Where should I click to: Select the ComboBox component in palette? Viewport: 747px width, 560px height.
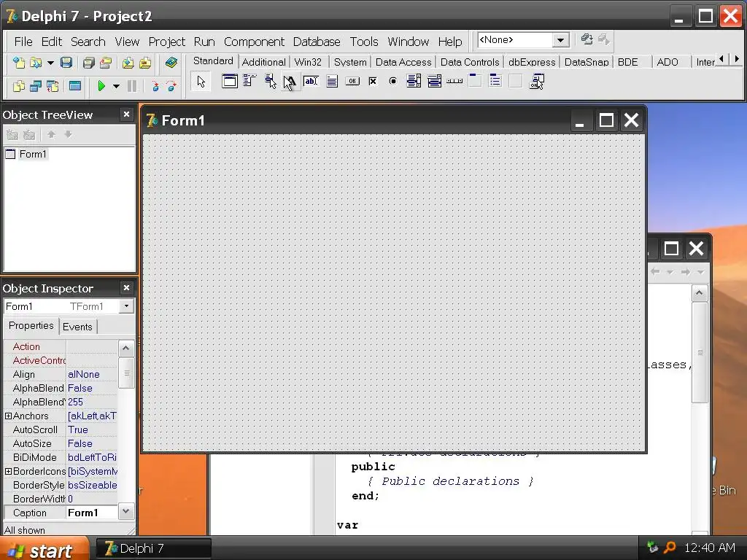pos(434,82)
